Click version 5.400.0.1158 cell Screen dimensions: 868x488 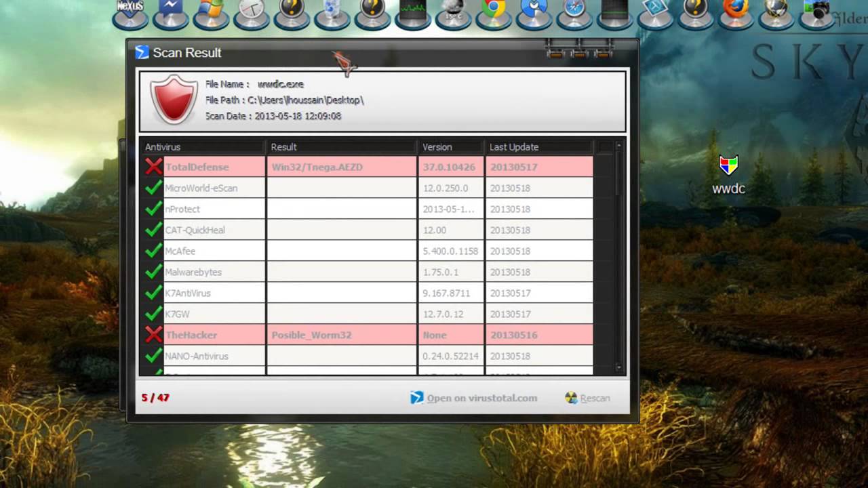click(450, 251)
